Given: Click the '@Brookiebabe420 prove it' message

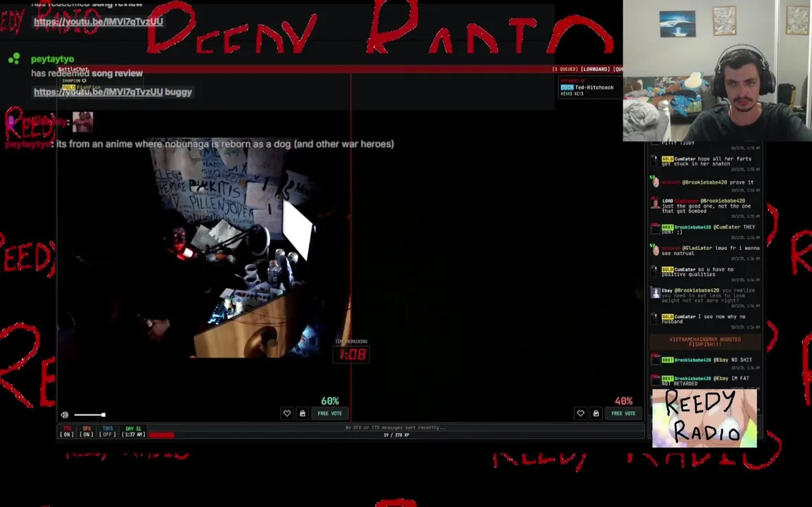Looking at the screenshot, I should click(x=705, y=184).
